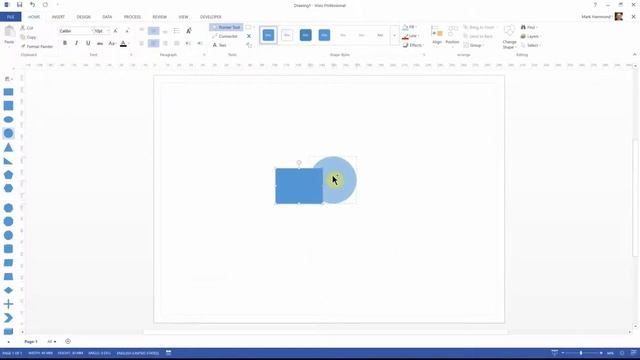This screenshot has width=640, height=360.
Task: Open the FILE tab
Action: pyautogui.click(x=11, y=17)
